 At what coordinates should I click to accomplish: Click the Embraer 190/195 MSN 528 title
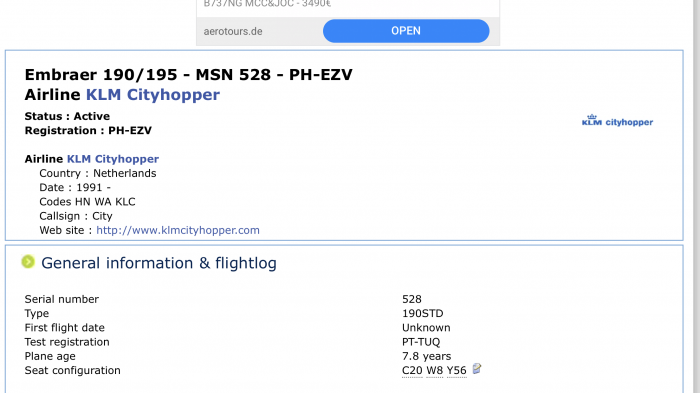pos(188,75)
